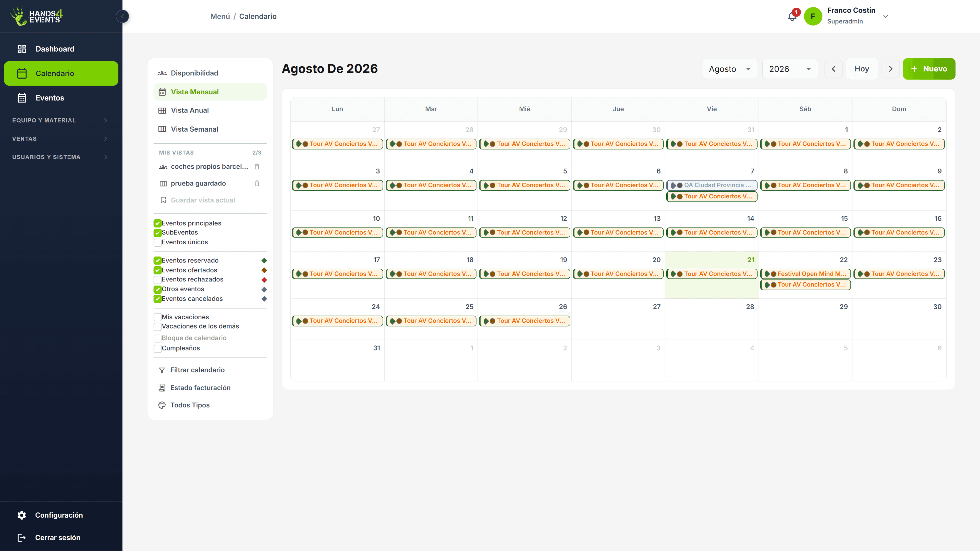Delete the 'prueba guardado' saved view
980x551 pixels.
257,183
